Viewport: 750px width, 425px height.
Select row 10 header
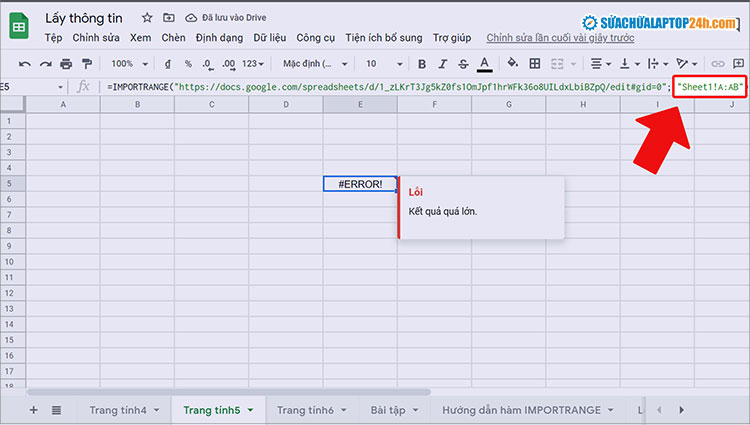(x=12, y=262)
